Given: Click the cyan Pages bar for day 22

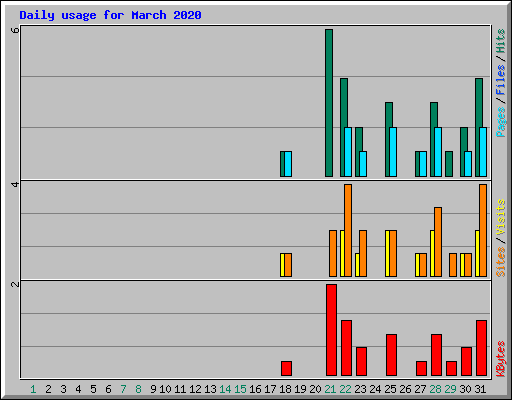Looking at the screenshot, I should [348, 152].
